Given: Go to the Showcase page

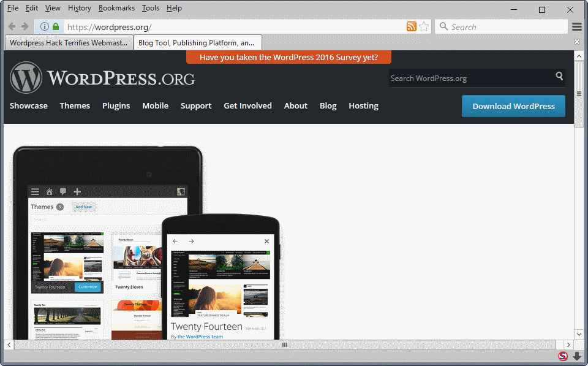Looking at the screenshot, I should (x=29, y=106).
